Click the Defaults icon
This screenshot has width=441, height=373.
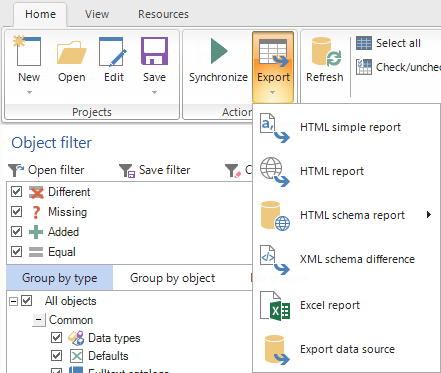[x=76, y=356]
